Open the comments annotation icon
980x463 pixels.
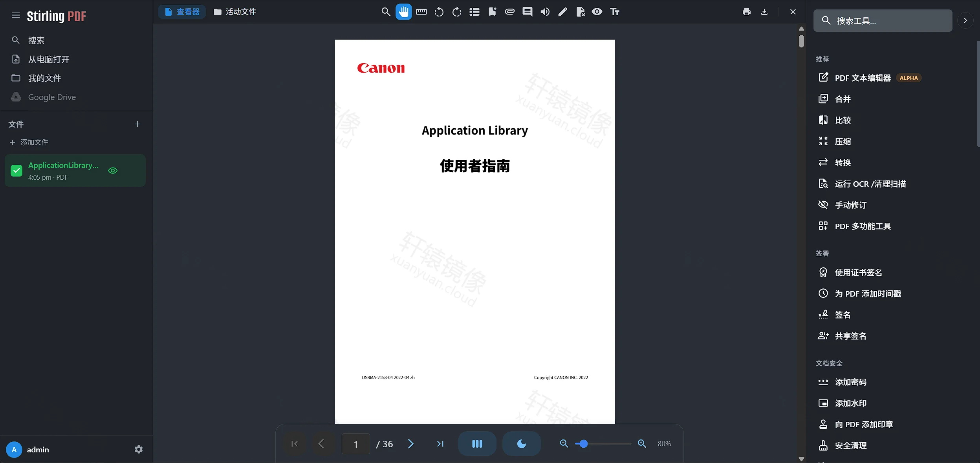528,12
